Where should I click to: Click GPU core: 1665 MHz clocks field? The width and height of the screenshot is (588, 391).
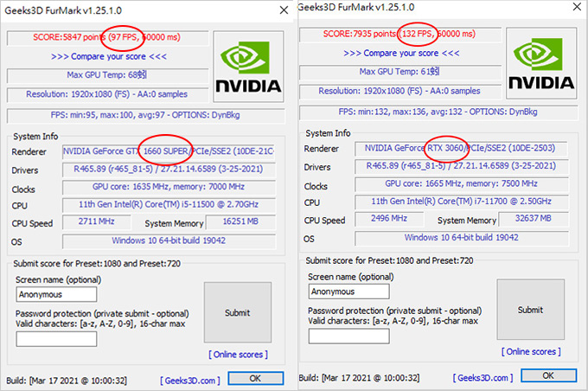pos(461,184)
